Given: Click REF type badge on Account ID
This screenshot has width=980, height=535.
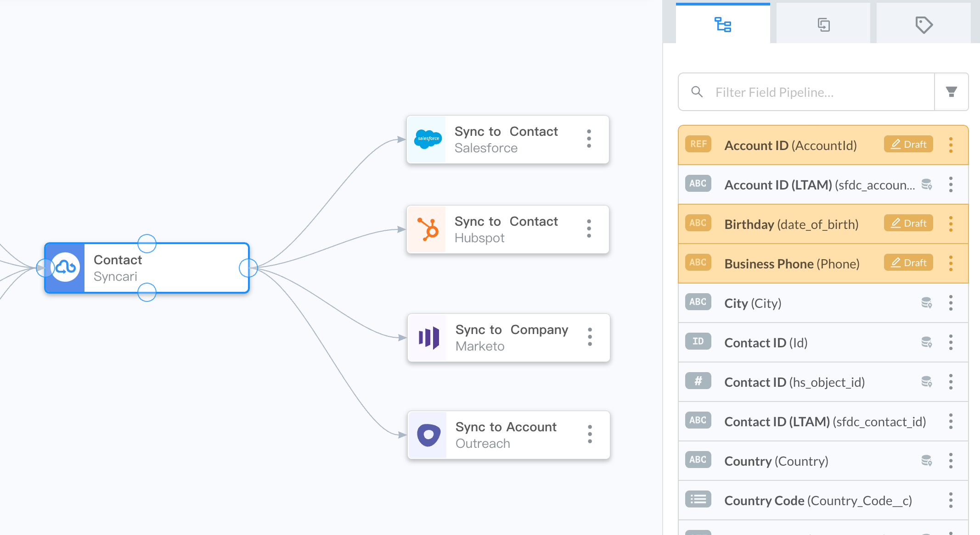Looking at the screenshot, I should click(x=698, y=144).
